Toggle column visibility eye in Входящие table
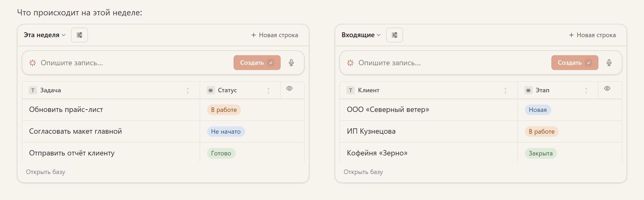 coord(607,88)
